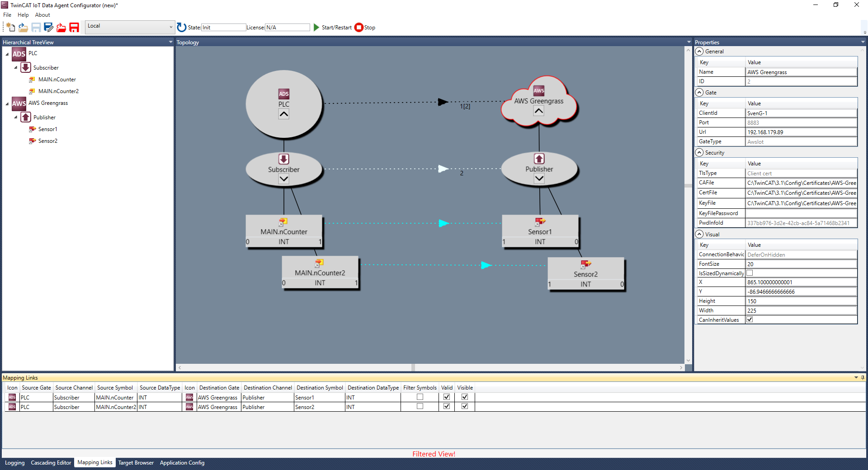Click the AWS icon in first mapping row
This screenshot has width=868, height=470.
click(x=189, y=397)
